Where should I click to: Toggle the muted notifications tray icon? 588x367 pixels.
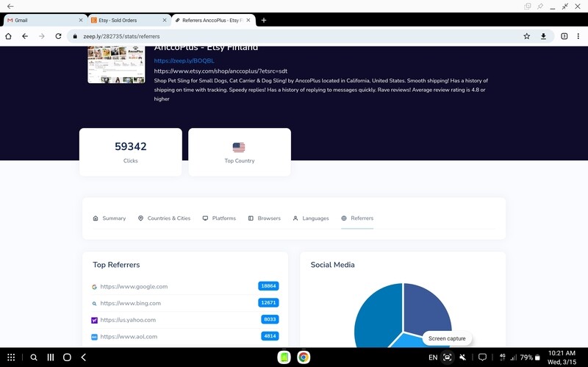click(x=463, y=357)
